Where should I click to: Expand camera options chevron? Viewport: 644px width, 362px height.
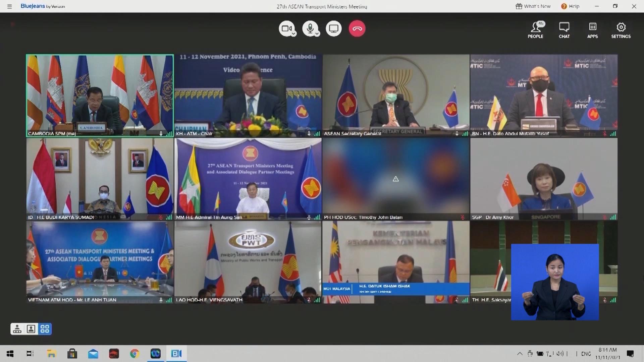[293, 34]
